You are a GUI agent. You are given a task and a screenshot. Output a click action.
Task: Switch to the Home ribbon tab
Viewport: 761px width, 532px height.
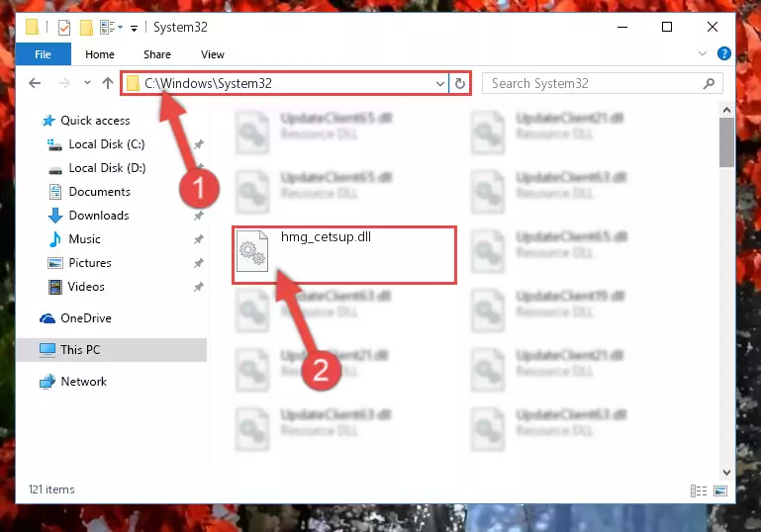click(100, 54)
